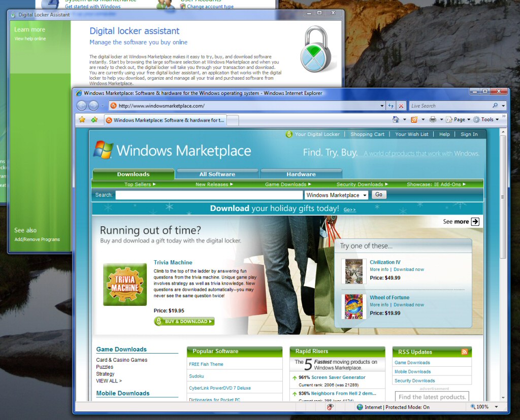The width and height of the screenshot is (520, 420).
Task: Open Your Wish List link
Action: (x=412, y=134)
